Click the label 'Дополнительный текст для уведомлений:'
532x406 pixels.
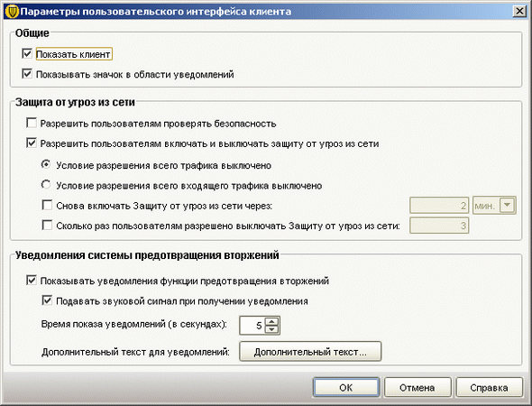tap(136, 352)
